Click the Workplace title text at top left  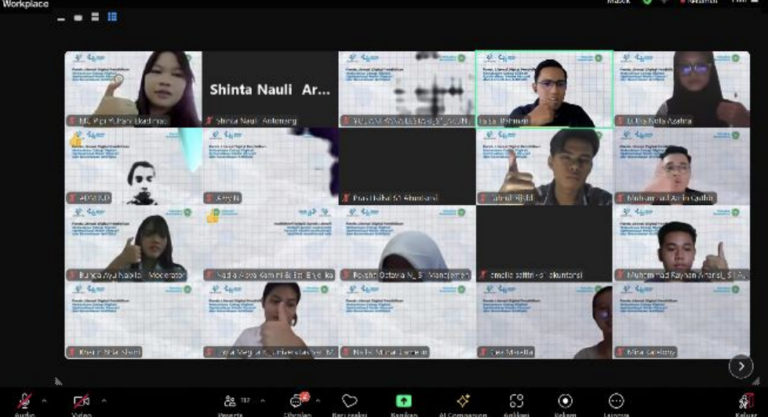25,4
